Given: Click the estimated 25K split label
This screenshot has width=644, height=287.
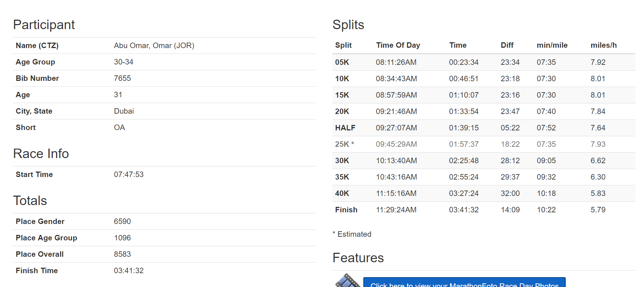Looking at the screenshot, I should [344, 144].
